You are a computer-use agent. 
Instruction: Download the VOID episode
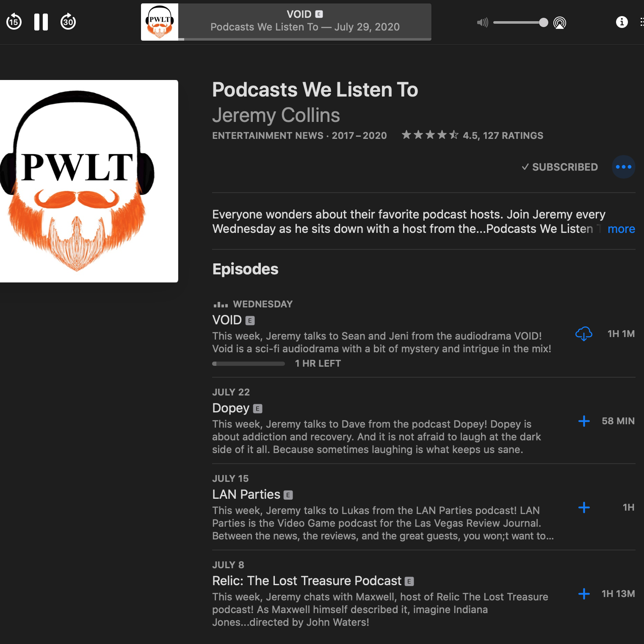584,334
